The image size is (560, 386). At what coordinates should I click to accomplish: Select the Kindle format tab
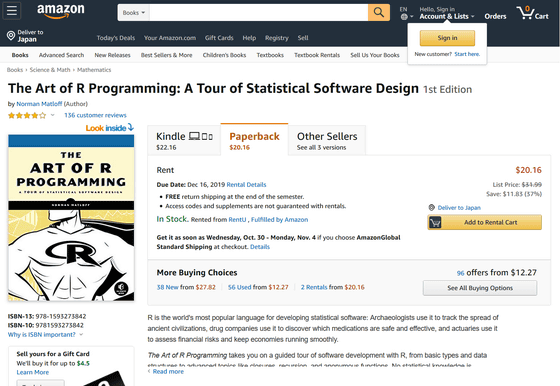(x=184, y=140)
